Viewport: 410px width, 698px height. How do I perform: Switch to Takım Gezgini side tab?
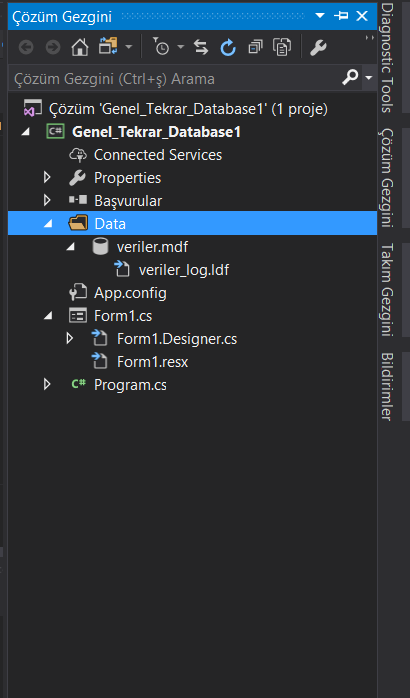[387, 289]
